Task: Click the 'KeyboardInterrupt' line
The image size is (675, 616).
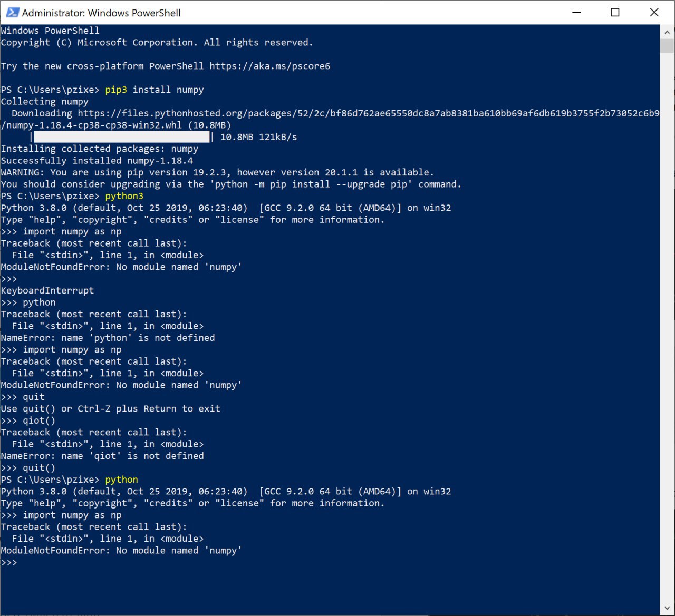Action: [x=47, y=290]
